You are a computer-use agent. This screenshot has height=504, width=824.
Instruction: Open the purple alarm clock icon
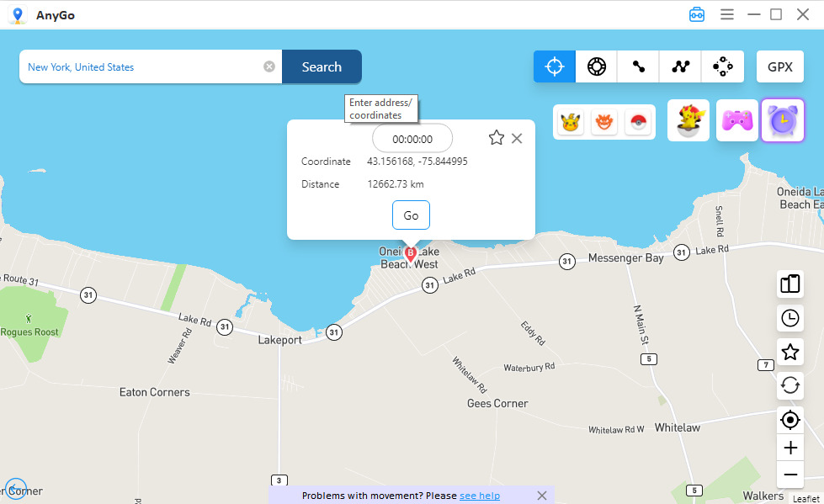click(x=783, y=120)
